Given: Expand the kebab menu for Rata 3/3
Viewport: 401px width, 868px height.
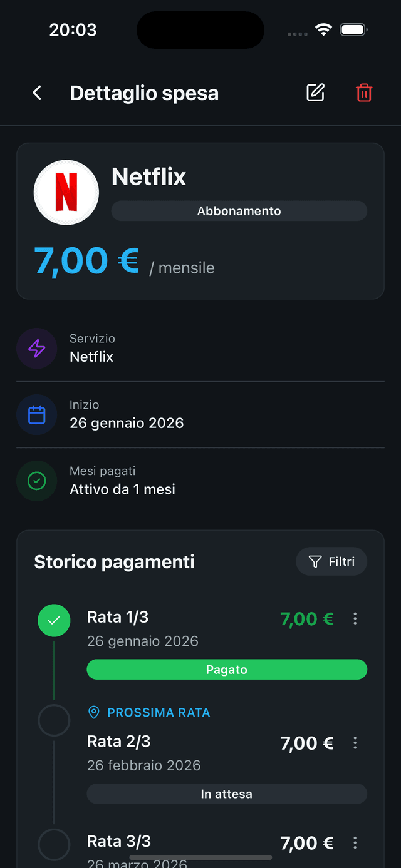Looking at the screenshot, I should [355, 842].
